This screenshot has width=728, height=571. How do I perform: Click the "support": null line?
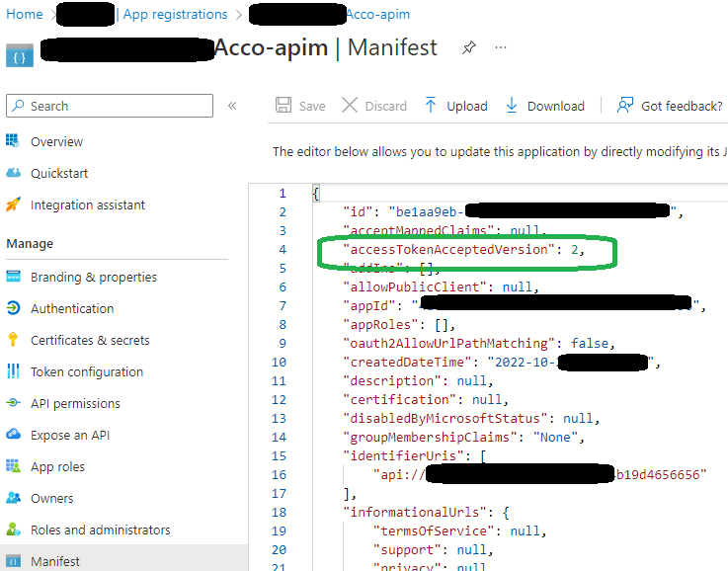434,549
